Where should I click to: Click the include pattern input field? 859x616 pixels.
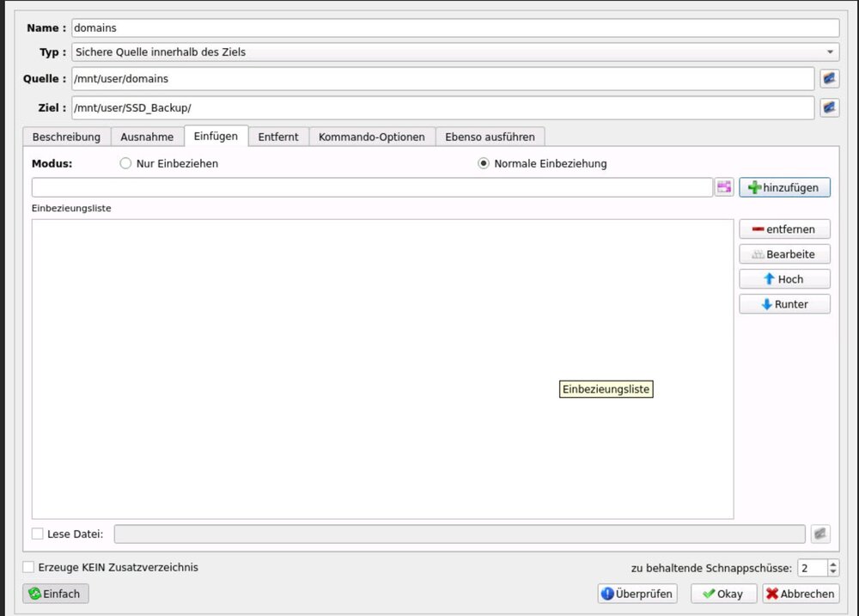[x=372, y=187]
